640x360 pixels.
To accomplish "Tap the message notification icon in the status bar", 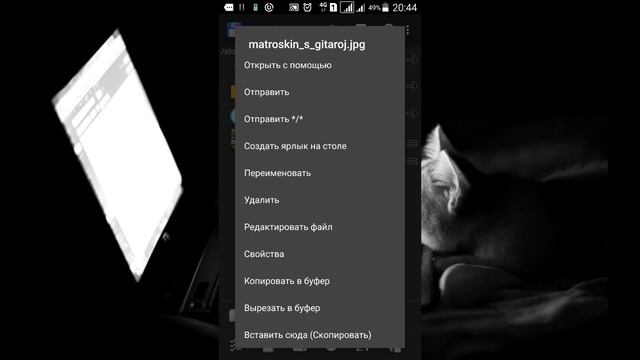I will (x=229, y=7).
